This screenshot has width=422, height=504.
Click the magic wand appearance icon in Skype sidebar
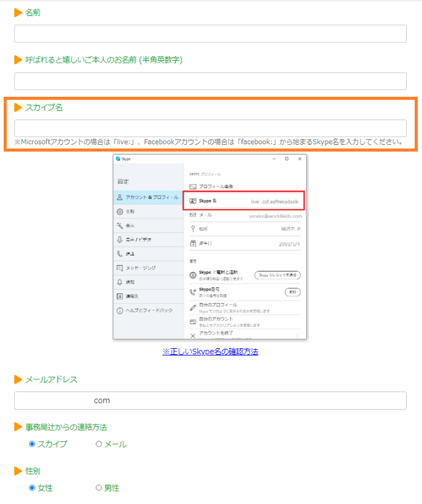[119, 226]
